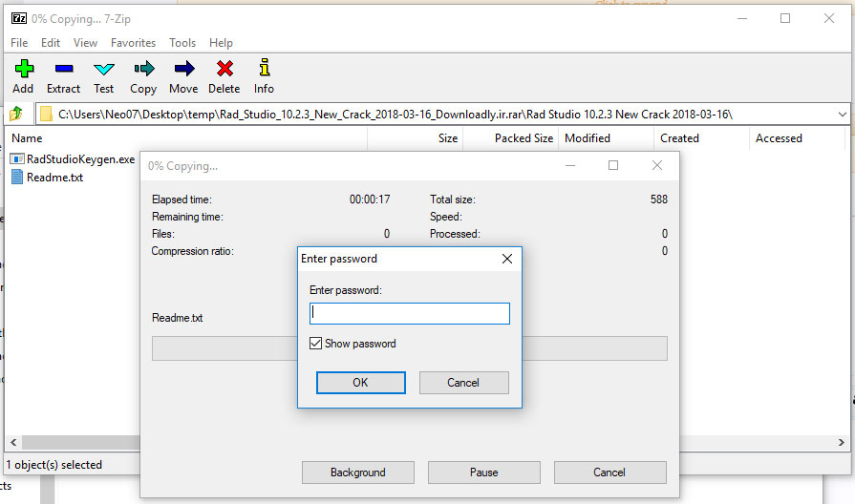Expand the address path dropdown
Screen dimensions: 855x504
pos(842,115)
